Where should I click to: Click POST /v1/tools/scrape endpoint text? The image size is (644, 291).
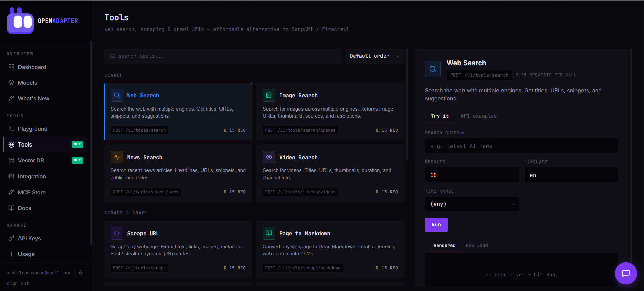point(139,268)
